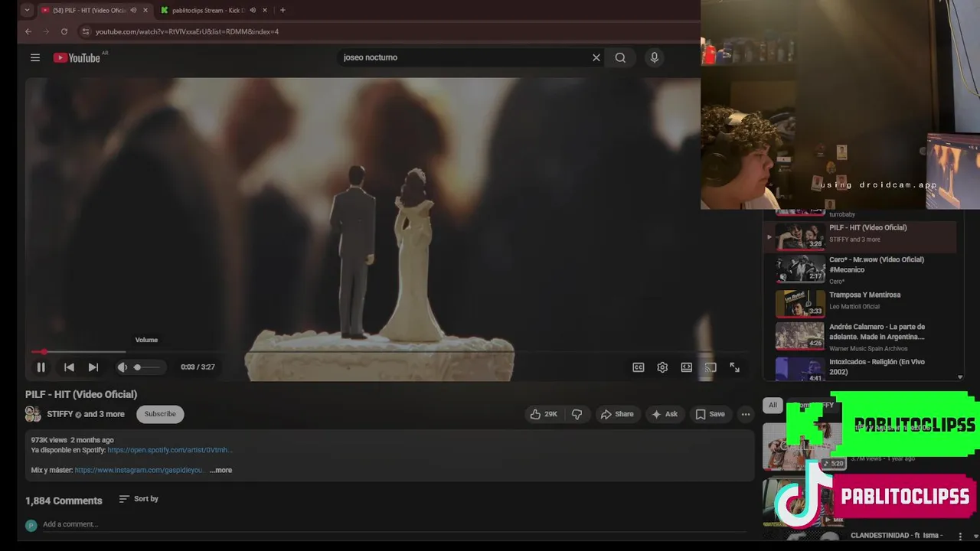This screenshot has width=980, height=551.
Task: Open the tab search dropdown arrow
Action: (x=27, y=10)
